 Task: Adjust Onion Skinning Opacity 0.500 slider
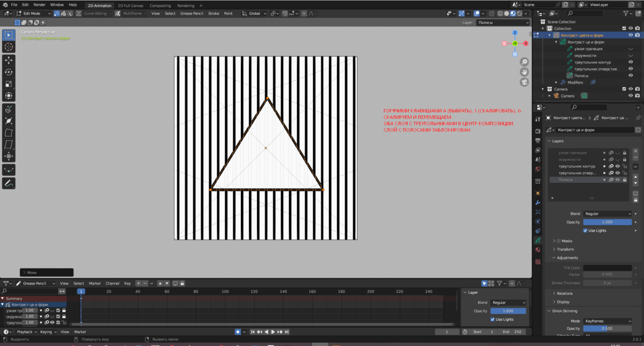coord(608,328)
